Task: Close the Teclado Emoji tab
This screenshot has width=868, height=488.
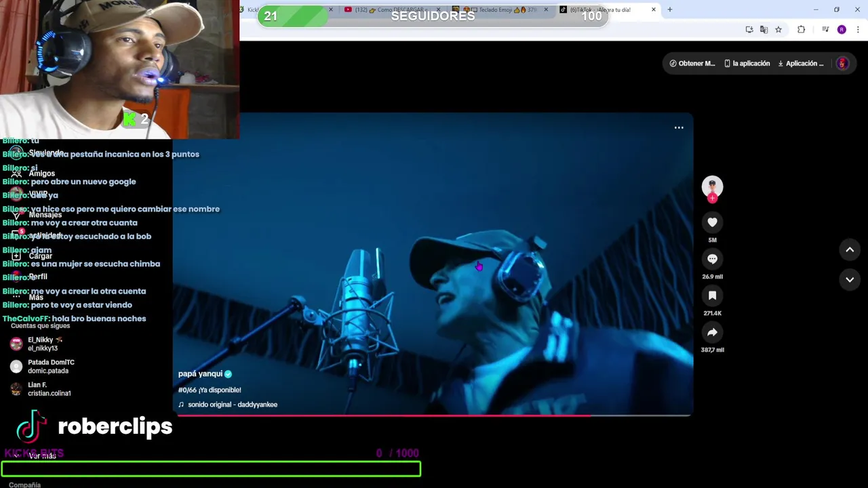Action: click(x=546, y=9)
